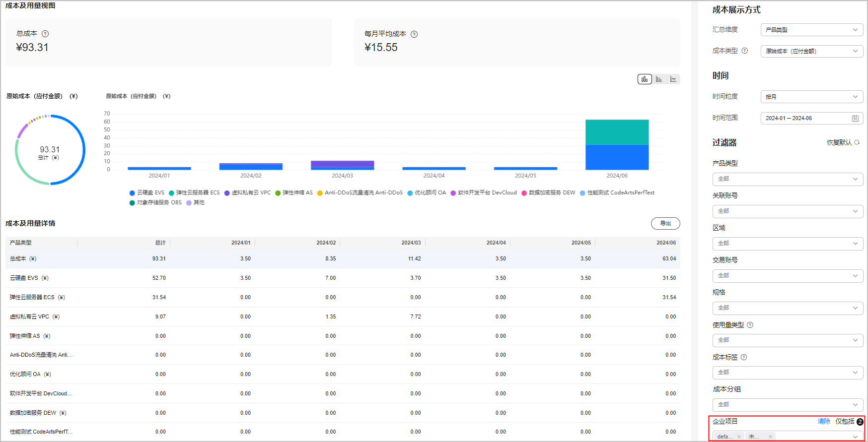Switch to line chart view
Image resolution: width=868 pixels, height=442 pixels.
point(673,79)
